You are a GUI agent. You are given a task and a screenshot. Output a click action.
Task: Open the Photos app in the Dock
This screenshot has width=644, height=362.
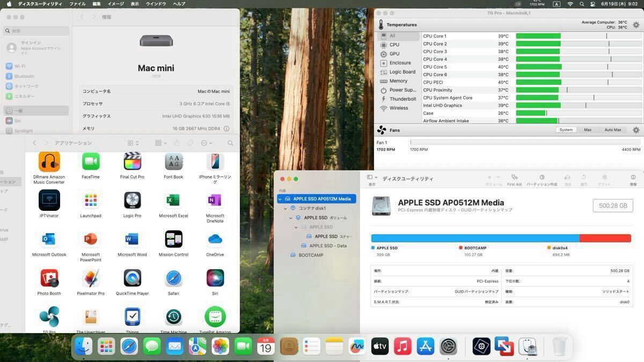coord(221,346)
